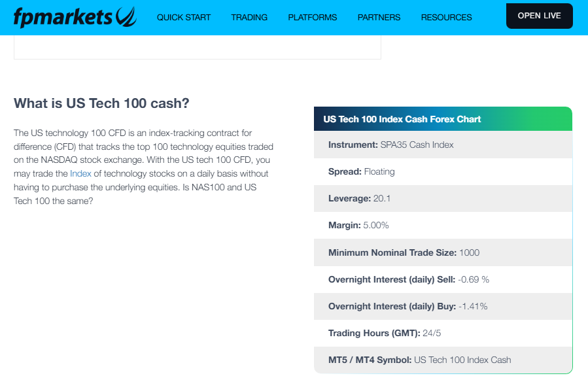Select the Overnight Interest (daily) Sell row
Image resolution: width=588 pixels, height=380 pixels.
click(x=443, y=279)
